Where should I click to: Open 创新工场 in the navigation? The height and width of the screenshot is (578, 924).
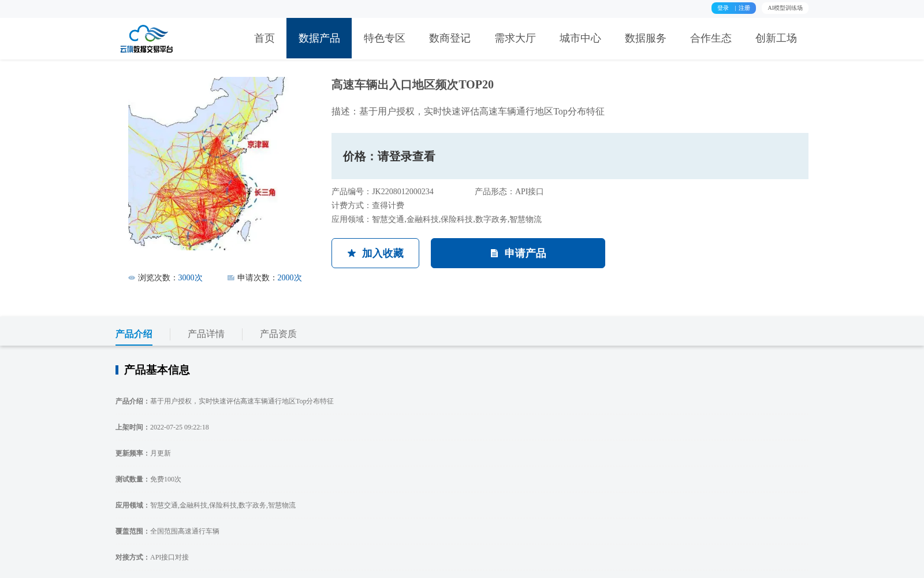776,38
